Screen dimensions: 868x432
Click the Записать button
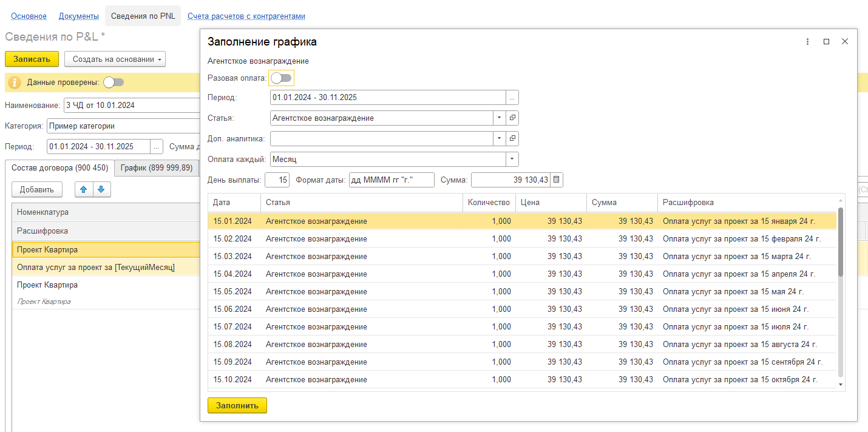32,59
